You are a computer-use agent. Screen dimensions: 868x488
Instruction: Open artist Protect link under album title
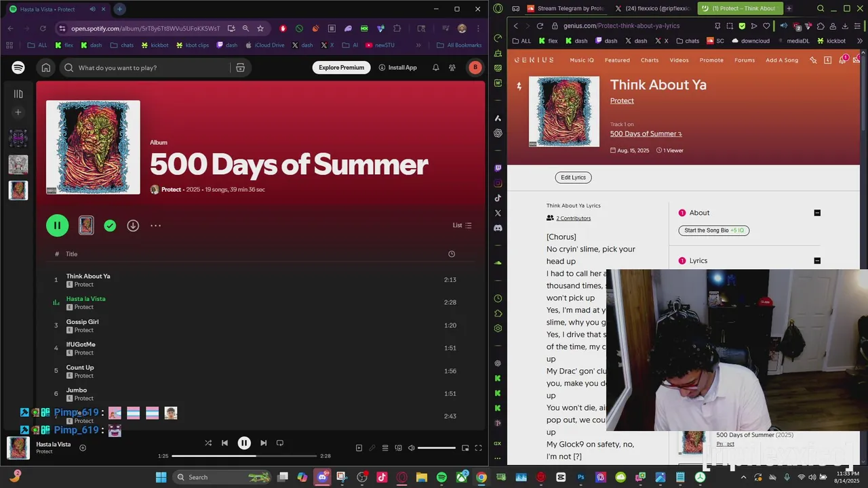[x=171, y=190]
